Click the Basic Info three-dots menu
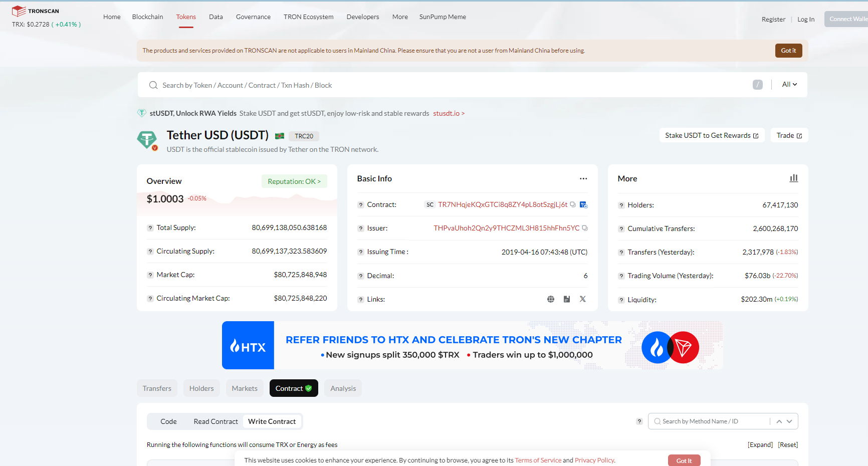The height and width of the screenshot is (466, 868). (x=583, y=179)
